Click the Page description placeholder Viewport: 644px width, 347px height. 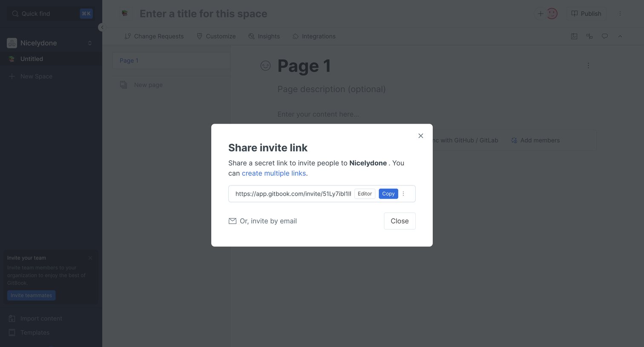pyautogui.click(x=331, y=89)
